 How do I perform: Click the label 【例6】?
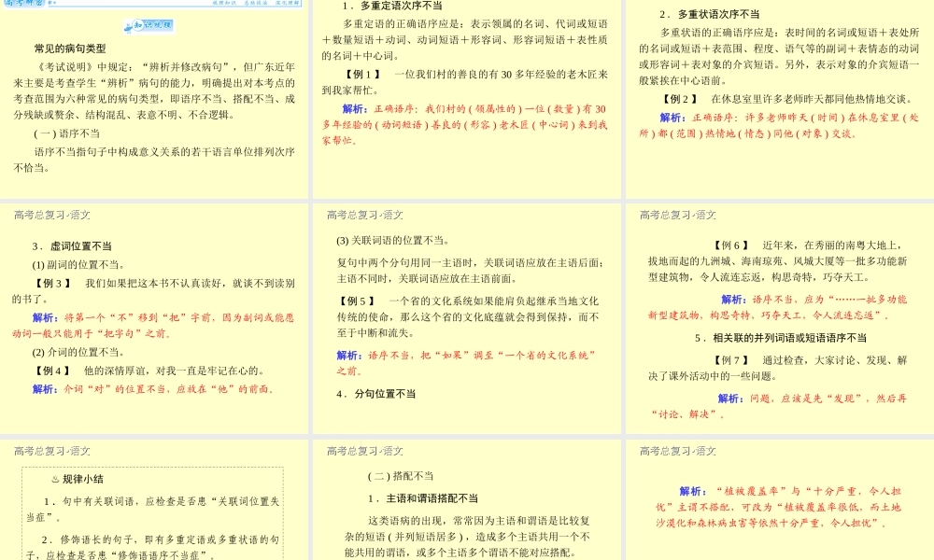tap(731, 245)
